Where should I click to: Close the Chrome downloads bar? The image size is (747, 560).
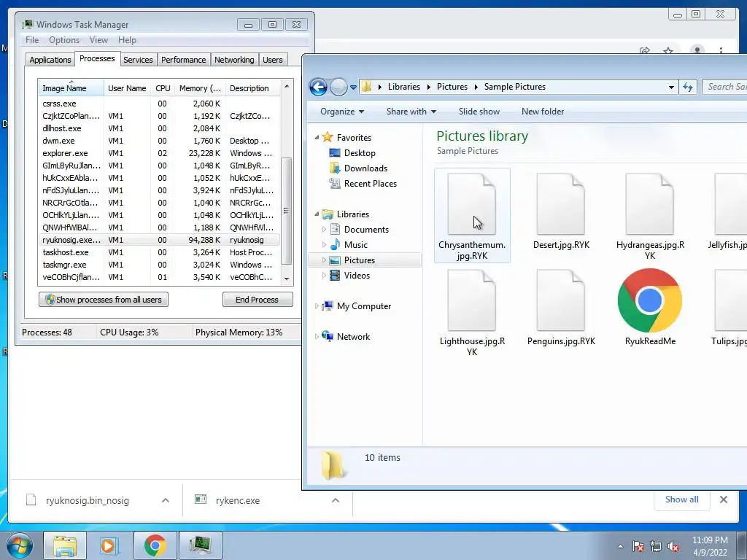pos(723,499)
